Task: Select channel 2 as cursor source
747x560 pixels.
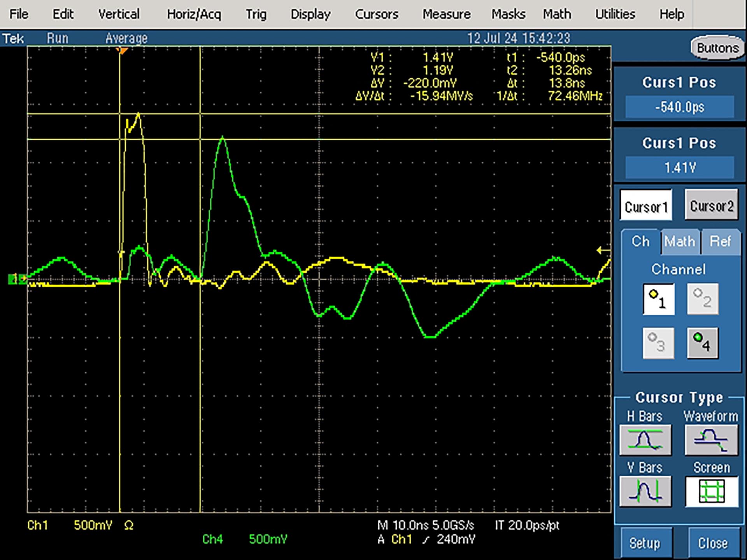Action: (703, 299)
